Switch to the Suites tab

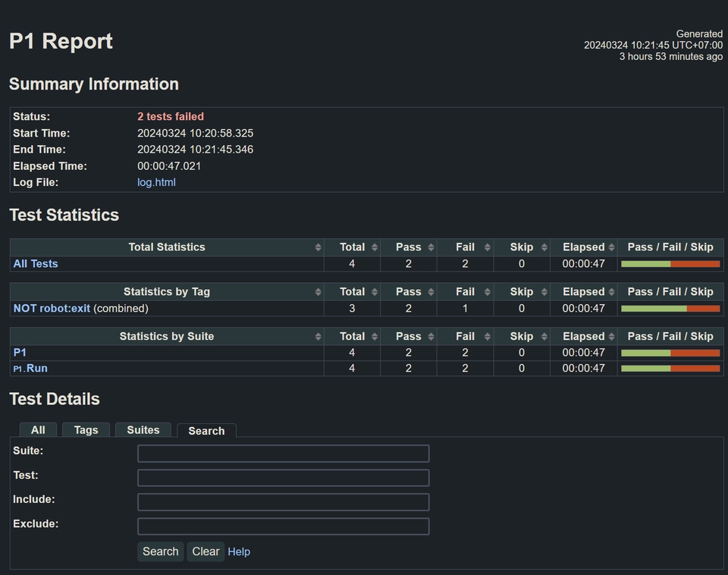pyautogui.click(x=143, y=430)
